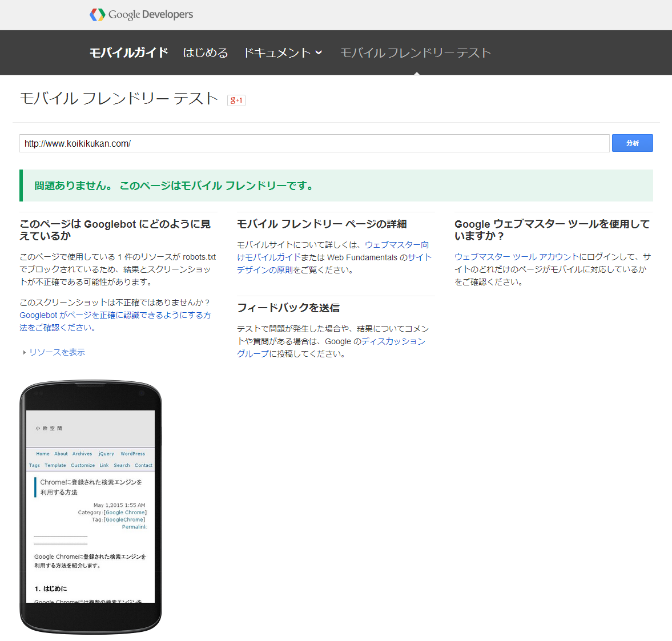Click the Googlebot にどのように見えているか heading
The image size is (672, 641).
115,229
